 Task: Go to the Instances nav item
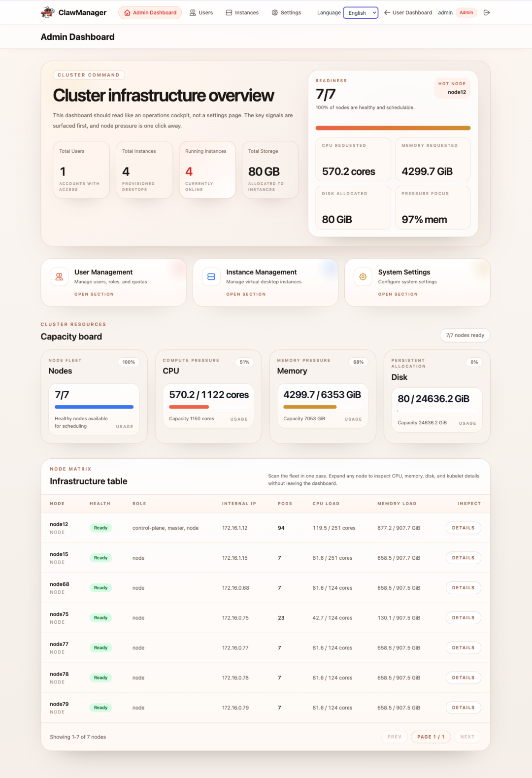(242, 13)
